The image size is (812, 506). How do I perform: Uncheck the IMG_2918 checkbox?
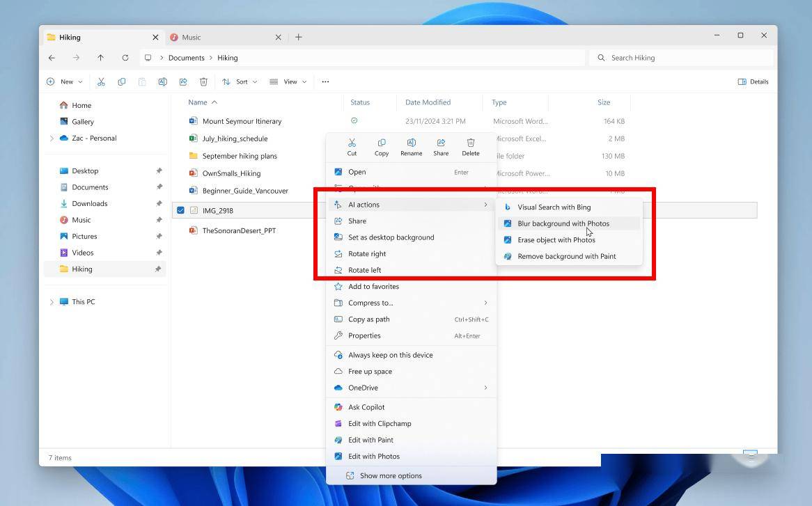pos(181,211)
